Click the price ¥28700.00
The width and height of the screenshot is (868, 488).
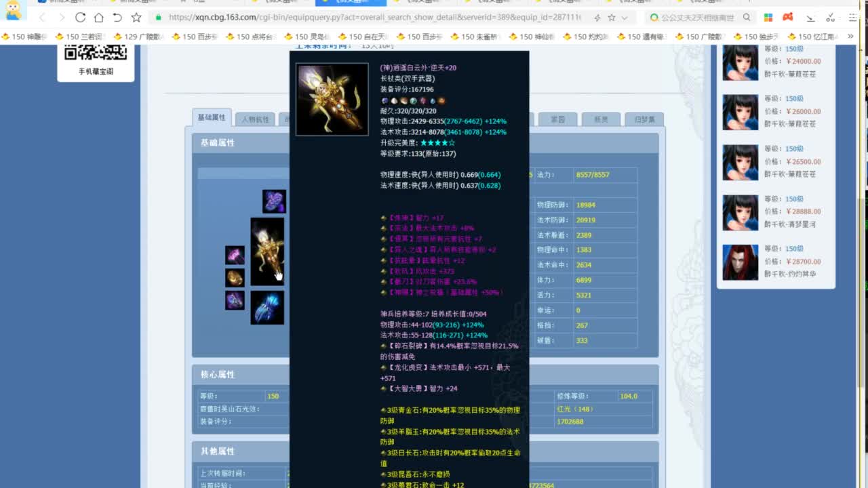(x=804, y=262)
